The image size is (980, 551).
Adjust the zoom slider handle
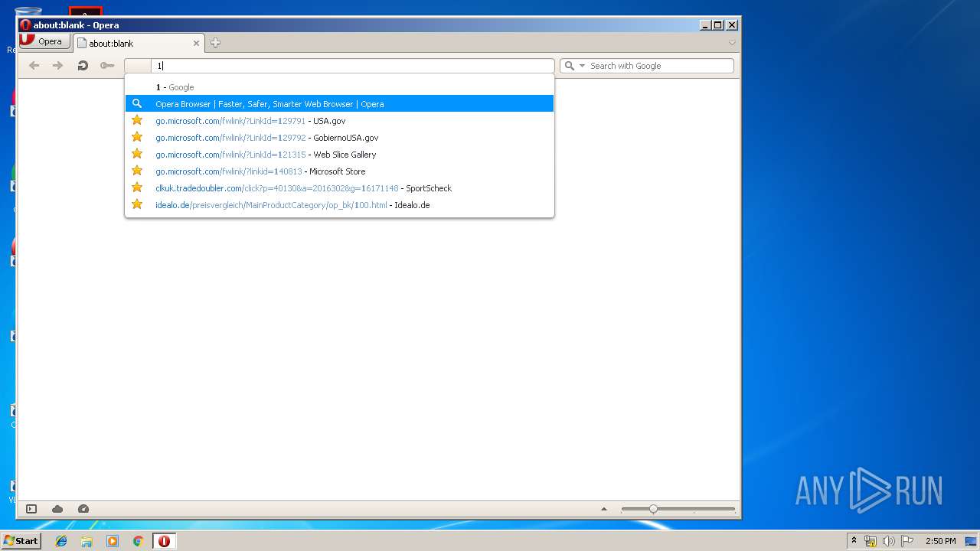point(653,509)
